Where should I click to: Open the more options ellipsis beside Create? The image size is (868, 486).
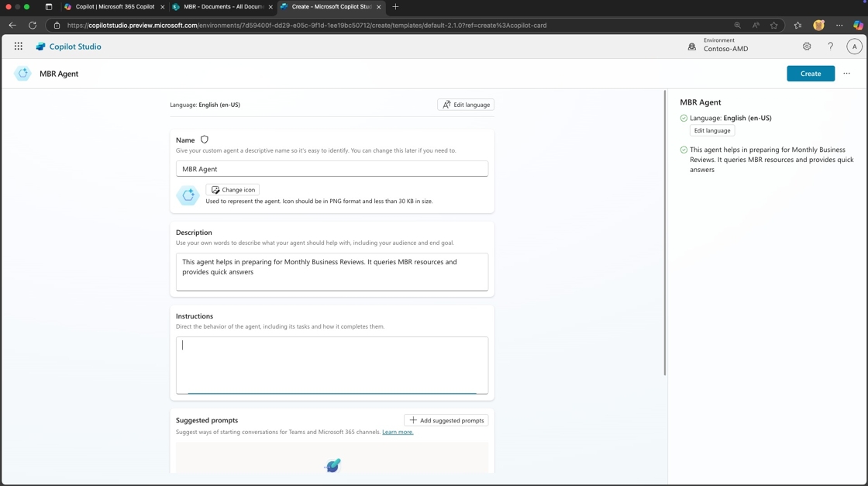(846, 74)
